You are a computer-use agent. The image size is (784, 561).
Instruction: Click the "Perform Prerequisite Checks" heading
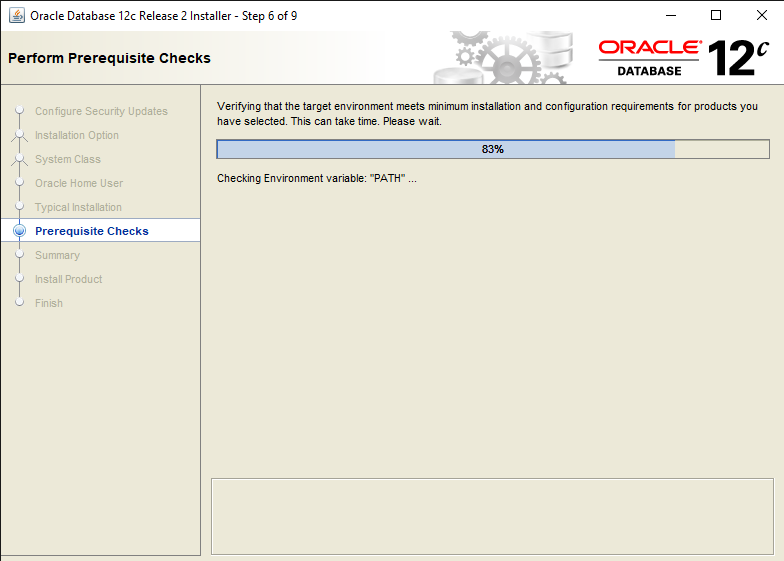pyautogui.click(x=109, y=58)
